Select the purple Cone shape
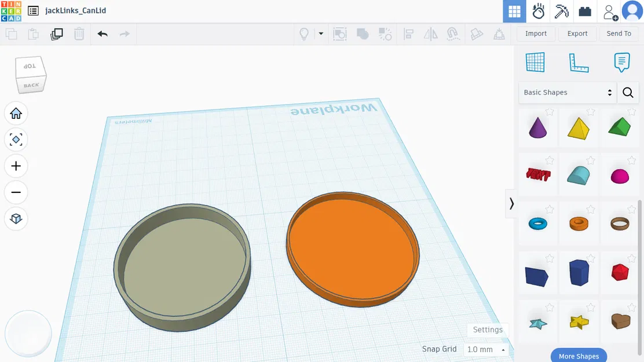The height and width of the screenshot is (362, 644). [x=537, y=128]
